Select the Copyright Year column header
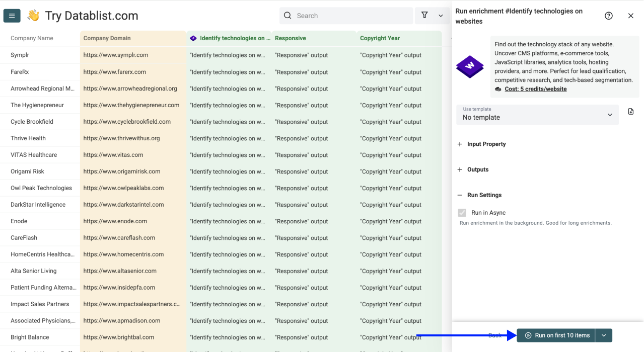 380,38
